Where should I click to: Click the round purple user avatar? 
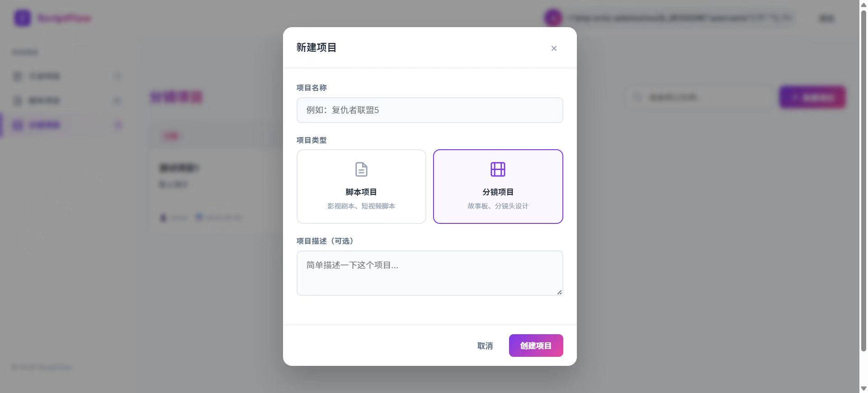[553, 18]
